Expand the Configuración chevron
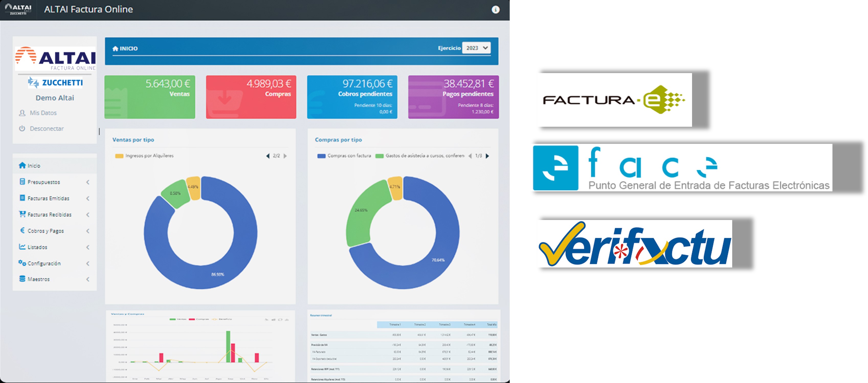This screenshot has width=868, height=383. click(x=88, y=263)
